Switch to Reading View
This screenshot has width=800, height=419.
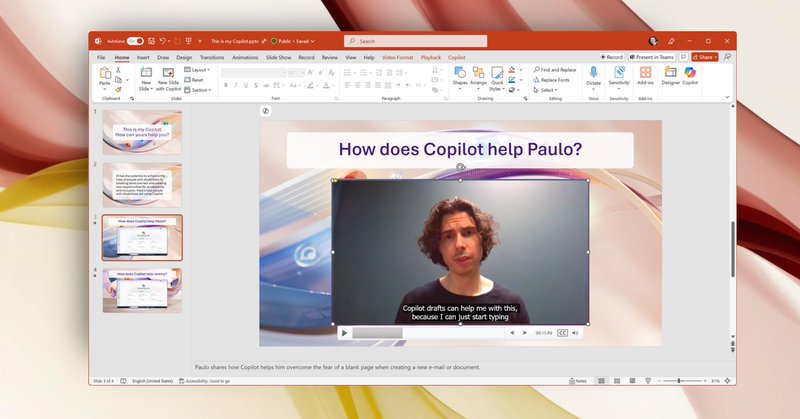point(632,381)
